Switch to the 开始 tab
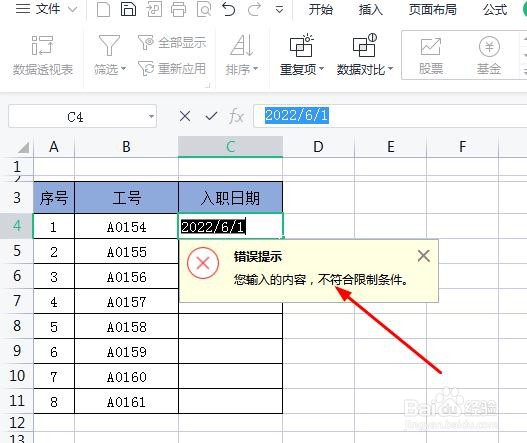Screen dimensions: 527x443 [x=320, y=9]
